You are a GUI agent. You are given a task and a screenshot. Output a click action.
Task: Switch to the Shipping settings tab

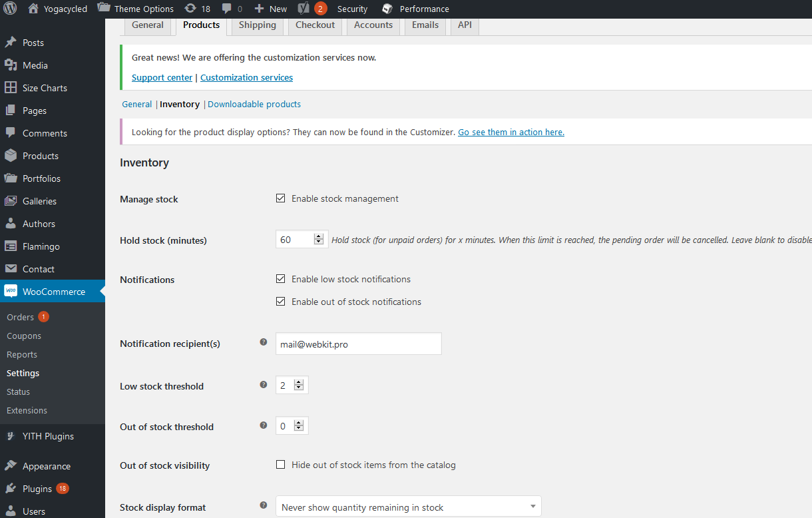258,25
